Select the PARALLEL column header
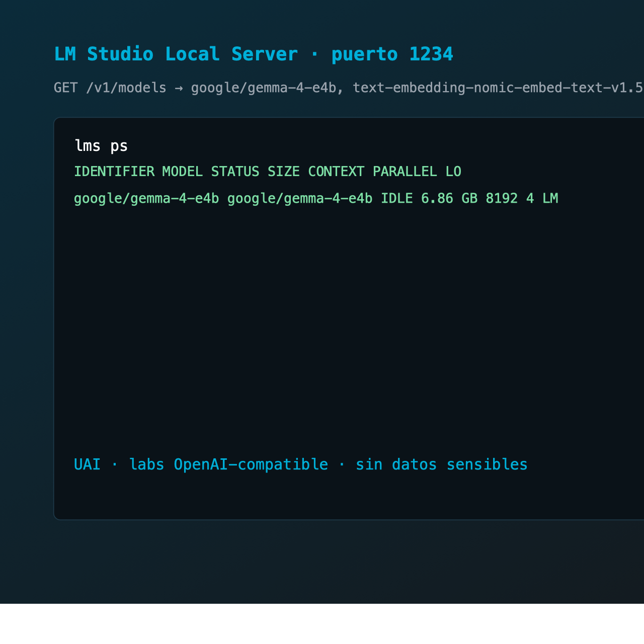644x644 pixels. click(x=405, y=172)
